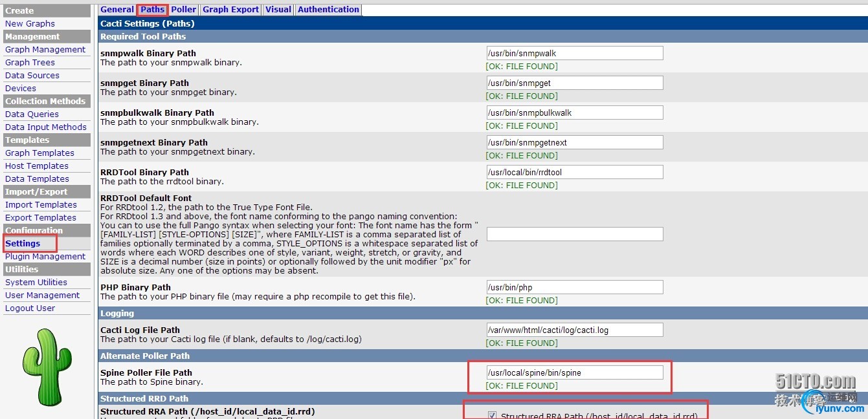Click the Utilities section header
Image resolution: width=868 pixels, height=419 pixels.
(47, 269)
